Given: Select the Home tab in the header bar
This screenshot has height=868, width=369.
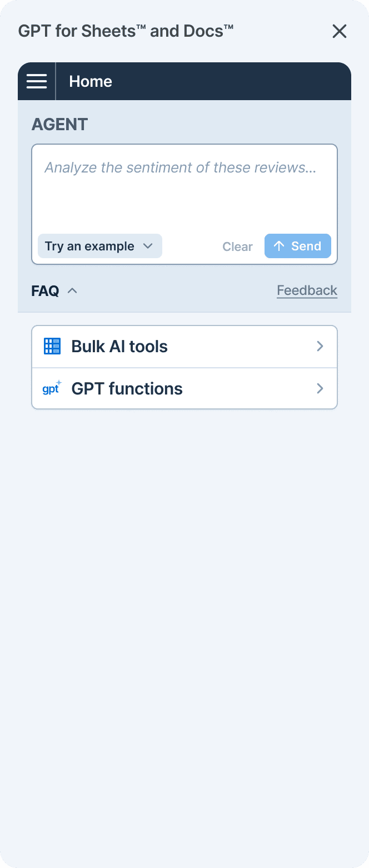Looking at the screenshot, I should point(91,81).
